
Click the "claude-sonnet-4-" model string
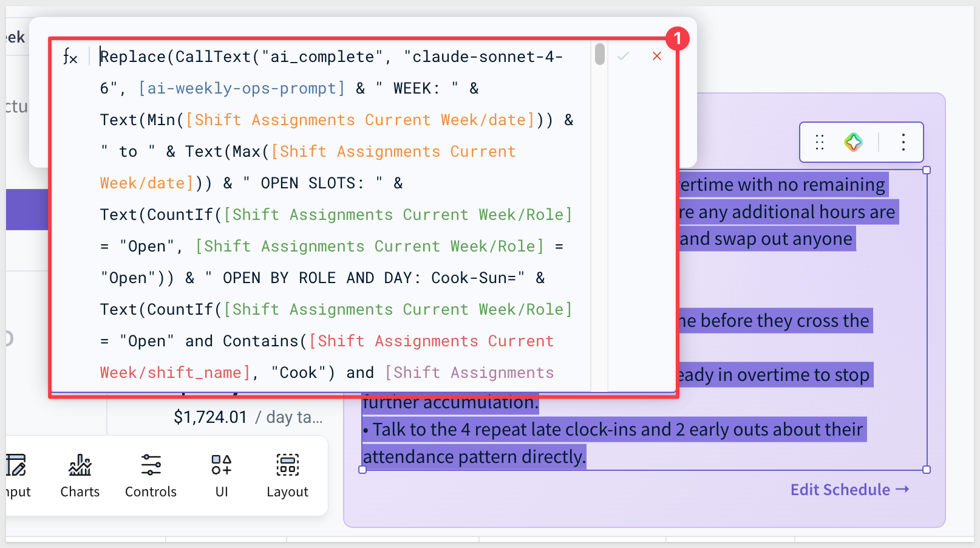tap(483, 57)
